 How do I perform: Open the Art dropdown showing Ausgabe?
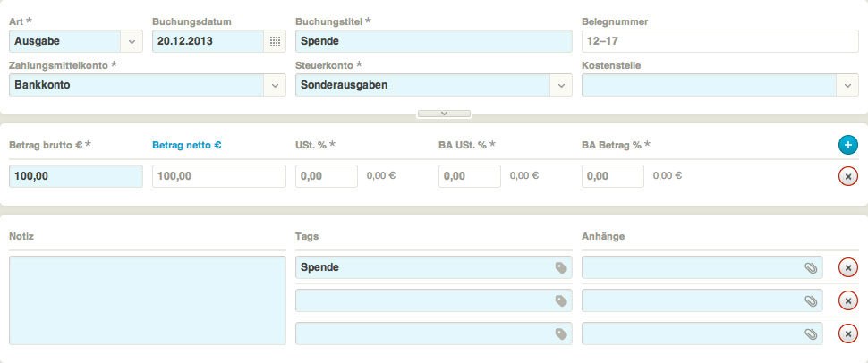tap(132, 41)
